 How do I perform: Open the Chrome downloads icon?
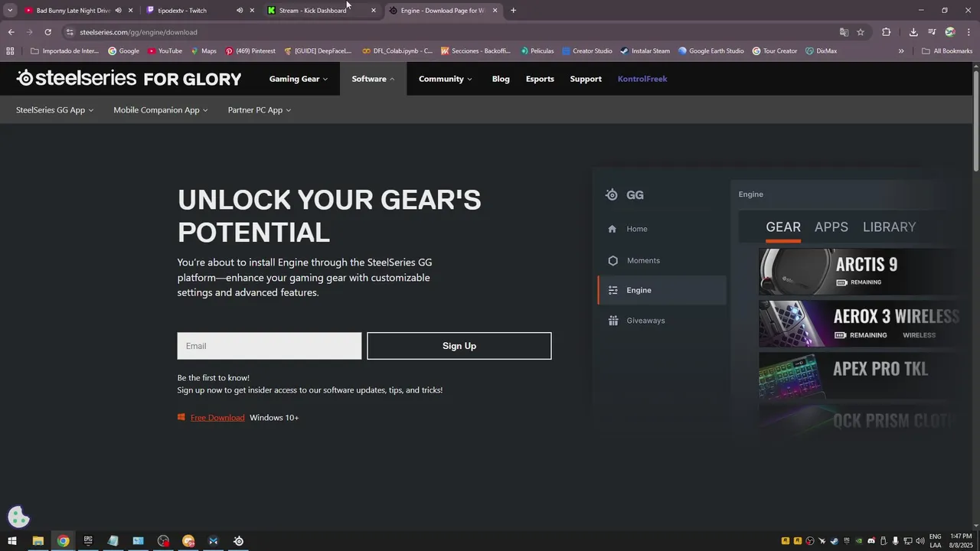[913, 32]
